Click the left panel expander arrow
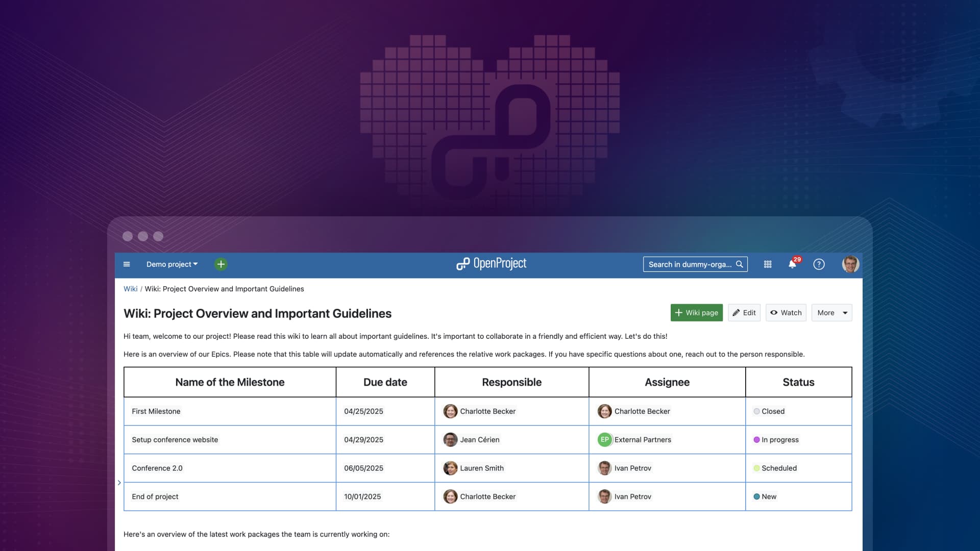Screen dimensions: 980x551 (x=119, y=482)
